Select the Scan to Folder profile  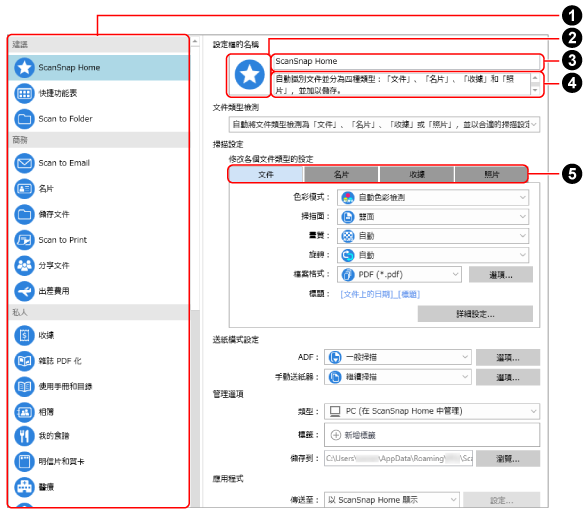(98, 119)
